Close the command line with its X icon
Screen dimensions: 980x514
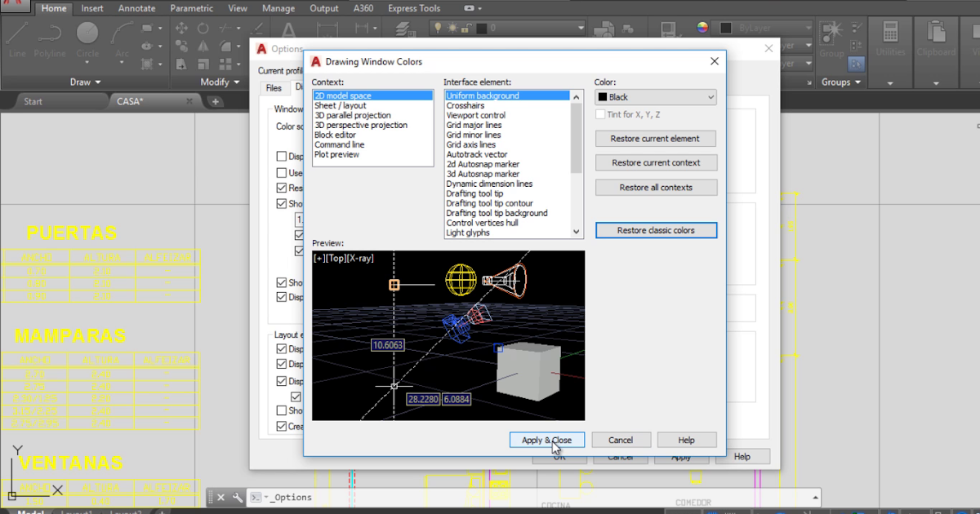220,497
